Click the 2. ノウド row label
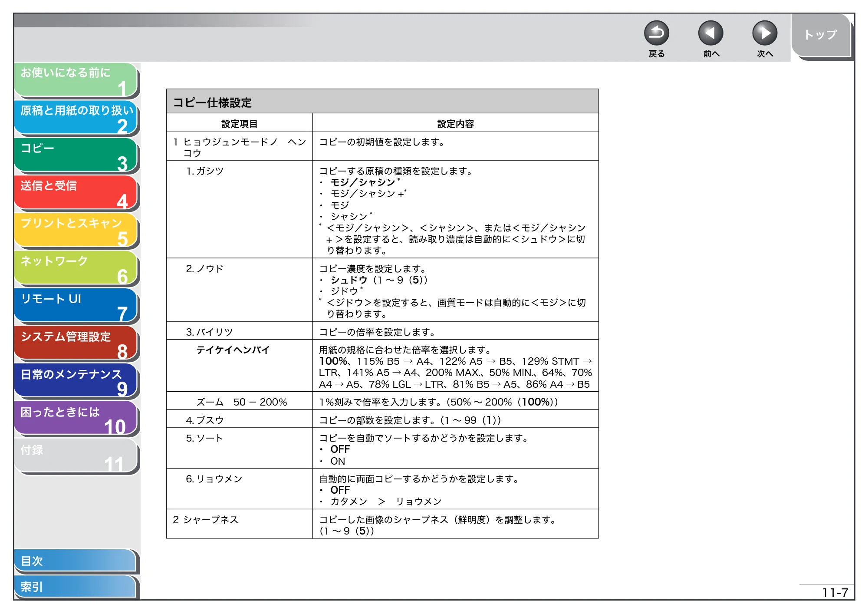This screenshot has width=868, height=614. pos(205,269)
